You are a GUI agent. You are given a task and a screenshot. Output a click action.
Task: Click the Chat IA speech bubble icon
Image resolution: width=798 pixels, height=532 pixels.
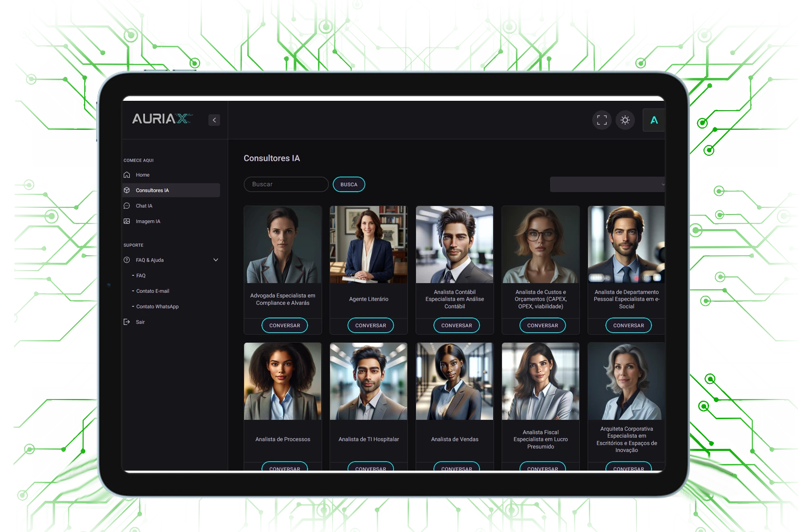127,206
